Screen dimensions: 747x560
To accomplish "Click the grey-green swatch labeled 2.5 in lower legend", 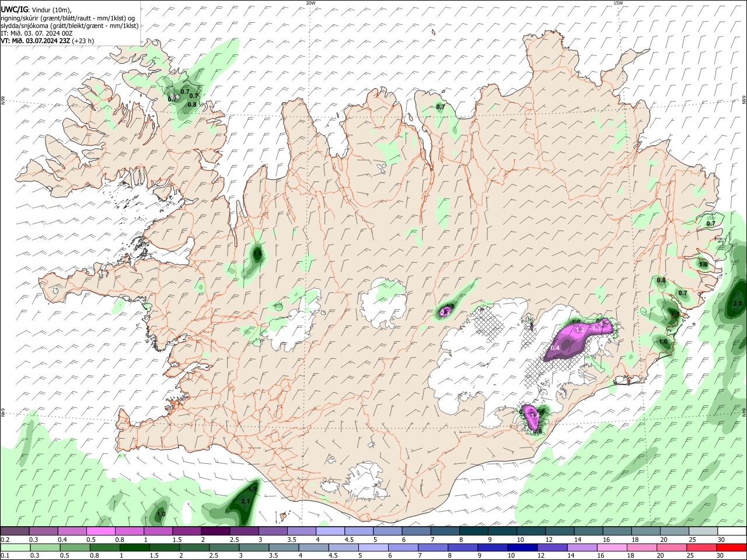I will click(x=223, y=547).
